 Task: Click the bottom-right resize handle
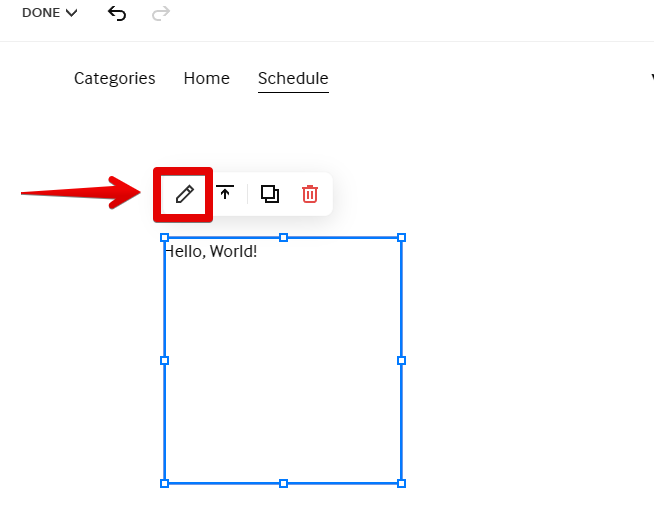pos(401,483)
